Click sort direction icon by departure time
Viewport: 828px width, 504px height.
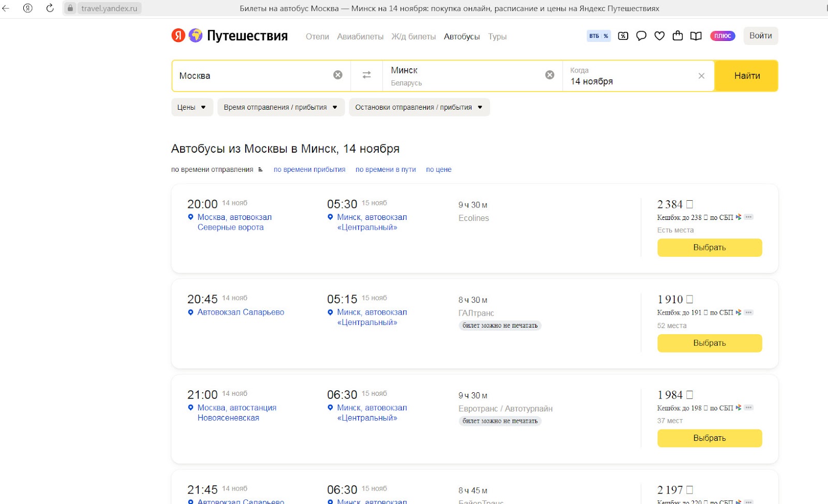260,169
